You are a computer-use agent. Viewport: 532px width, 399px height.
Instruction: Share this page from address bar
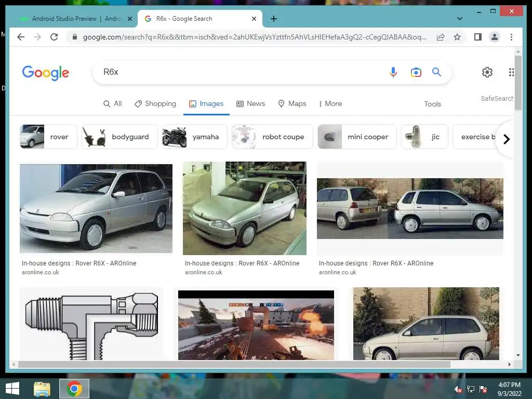coord(441,37)
